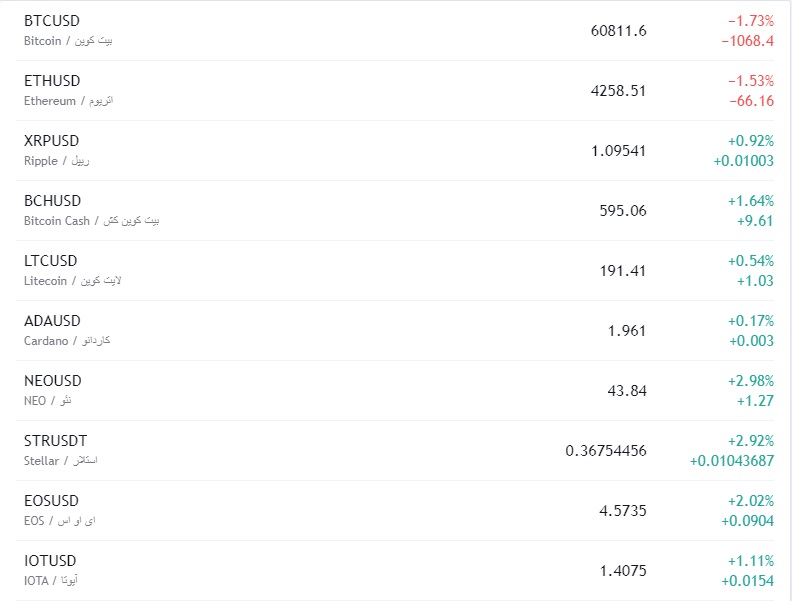Open the EOSUSD listing

[x=51, y=501]
